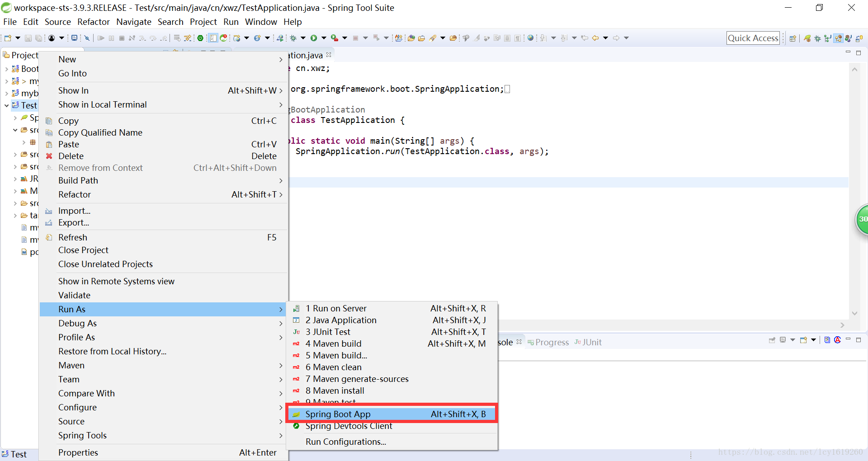868x461 pixels.
Task: Click the New wizard toolbar icon
Action: point(8,38)
